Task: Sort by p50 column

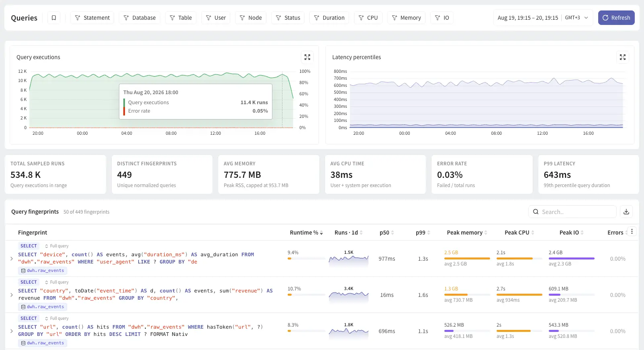Action: (x=386, y=233)
